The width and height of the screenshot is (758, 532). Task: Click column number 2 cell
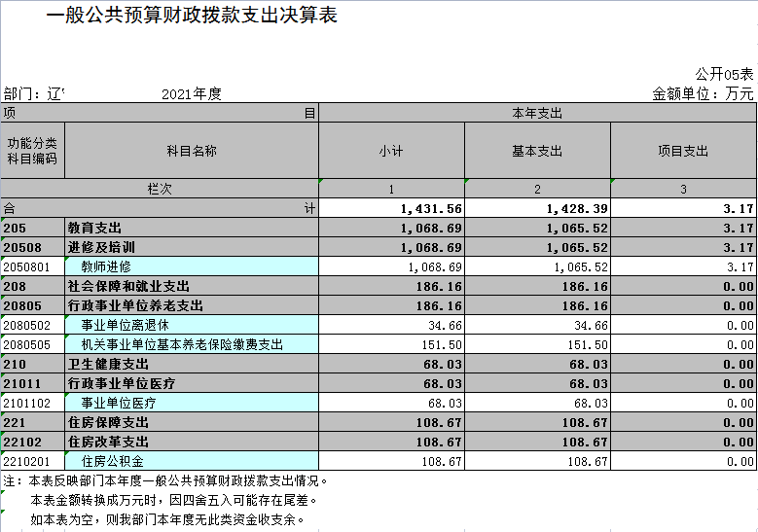tap(537, 189)
